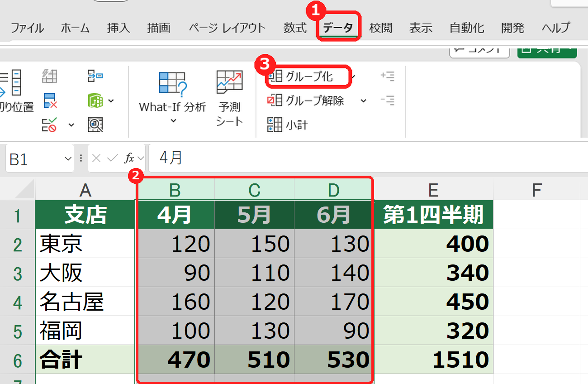Click the formula bar containing 4月
This screenshot has height=384, width=588.
(368, 158)
